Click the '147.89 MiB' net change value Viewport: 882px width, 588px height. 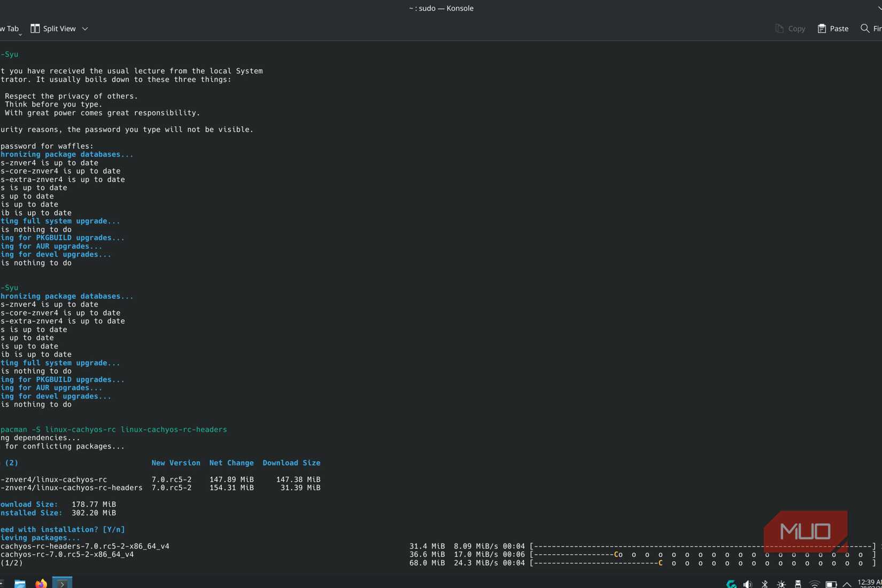[231, 479]
